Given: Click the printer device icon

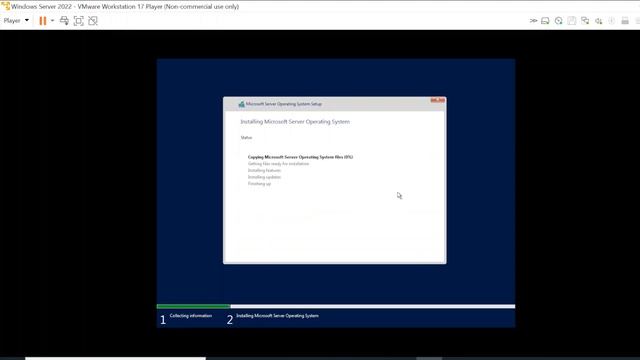Looking at the screenshot, I should [625, 21].
